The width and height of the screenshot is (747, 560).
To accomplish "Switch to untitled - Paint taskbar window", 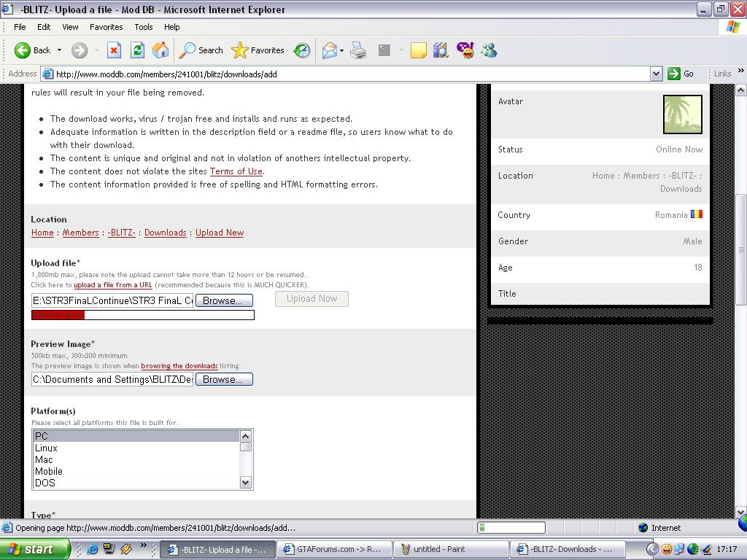I will click(x=451, y=549).
